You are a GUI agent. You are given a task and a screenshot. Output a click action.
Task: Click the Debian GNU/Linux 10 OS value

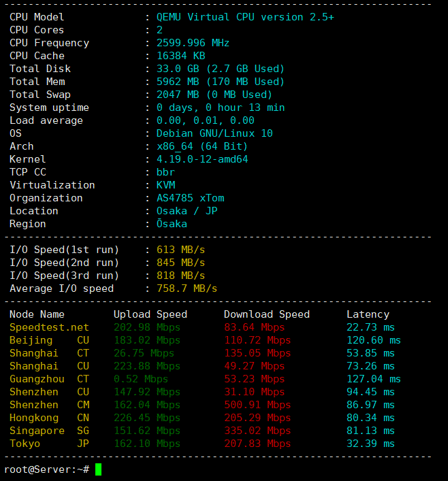tap(214, 133)
